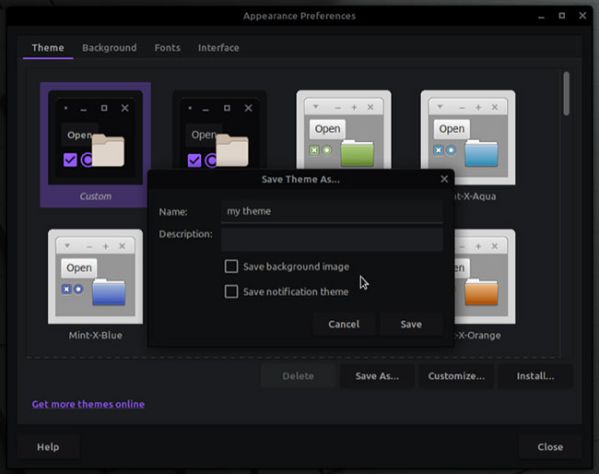Select the green folder Mint-X theme
Viewport: 599px width, 474px height.
tap(344, 130)
